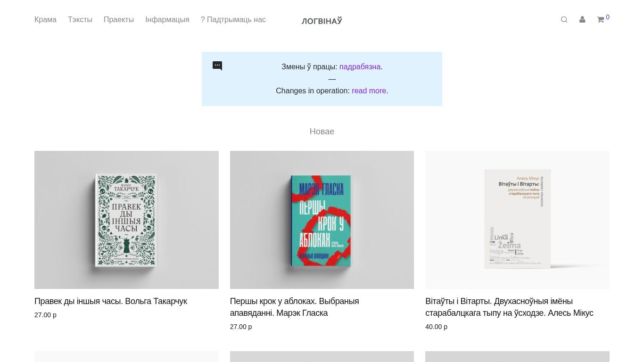The height and width of the screenshot is (362, 644).
Task: Open the Першы крок у аблоках cover
Action: 322,220
